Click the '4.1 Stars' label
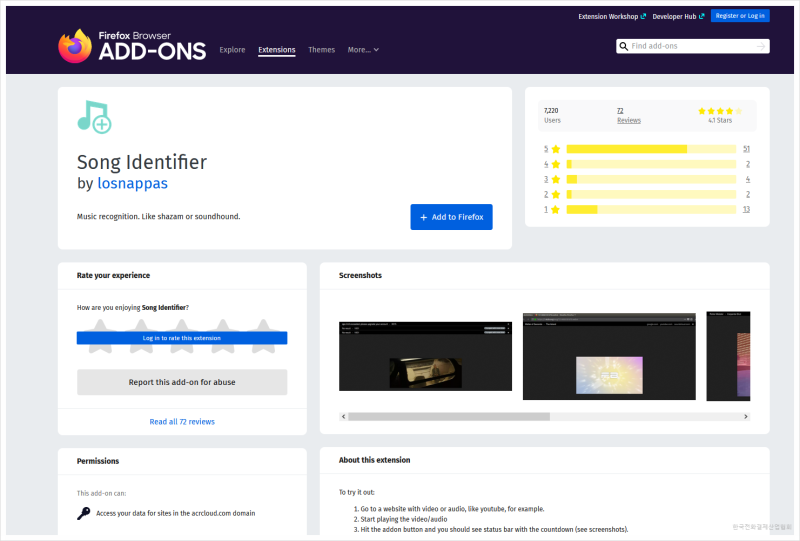 [x=720, y=120]
